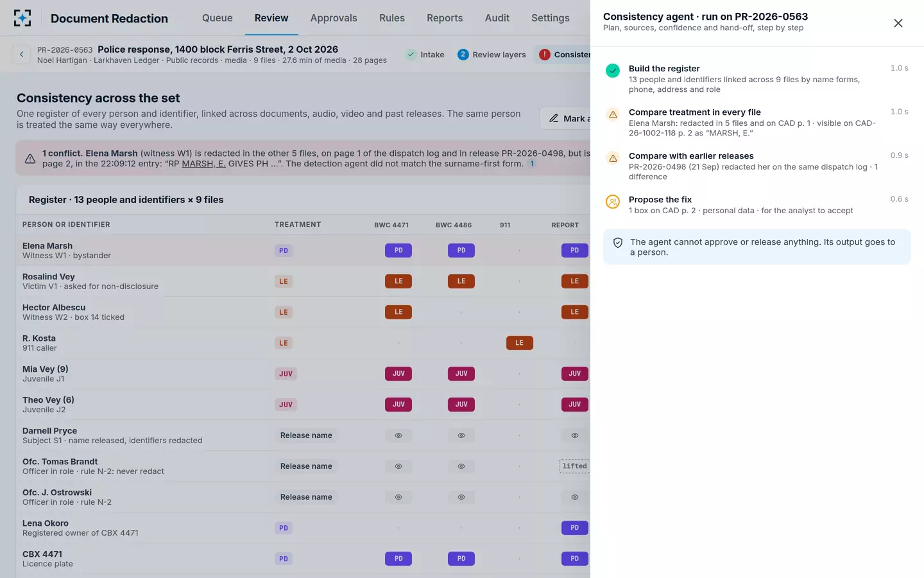Screen dimensions: 924x578
Task: Click the Document Redaction logo icon
Action: pyautogui.click(x=22, y=18)
